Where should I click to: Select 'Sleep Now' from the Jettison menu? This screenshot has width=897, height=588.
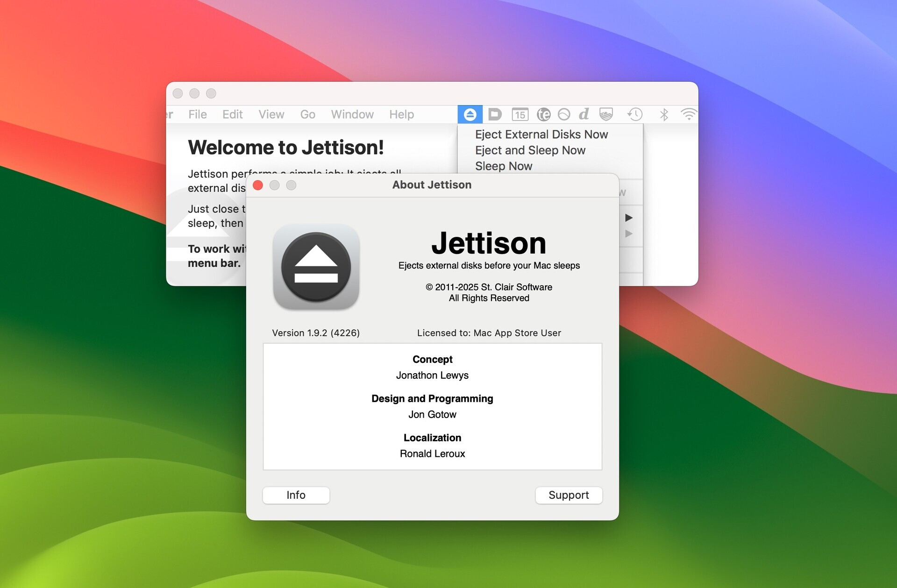(x=504, y=166)
